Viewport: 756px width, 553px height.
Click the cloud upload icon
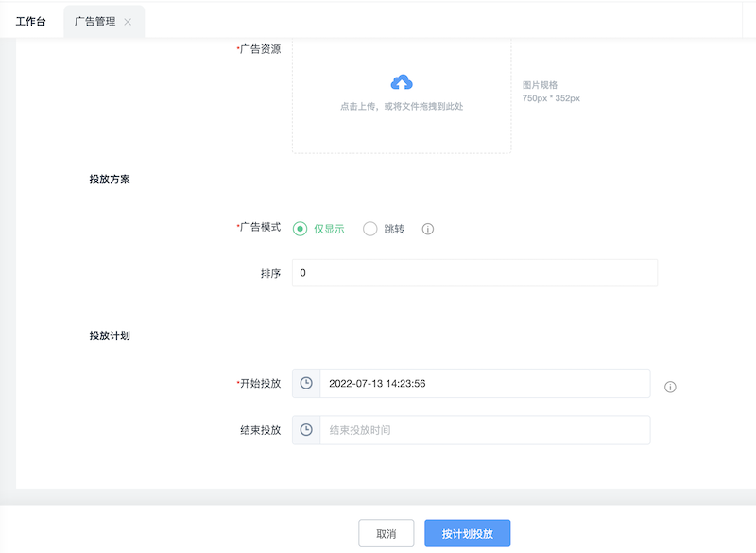click(401, 83)
